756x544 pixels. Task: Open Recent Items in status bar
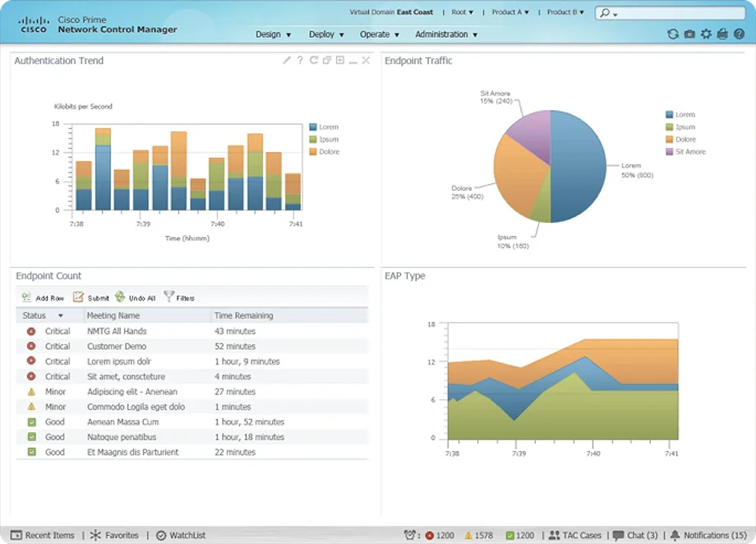click(43, 535)
